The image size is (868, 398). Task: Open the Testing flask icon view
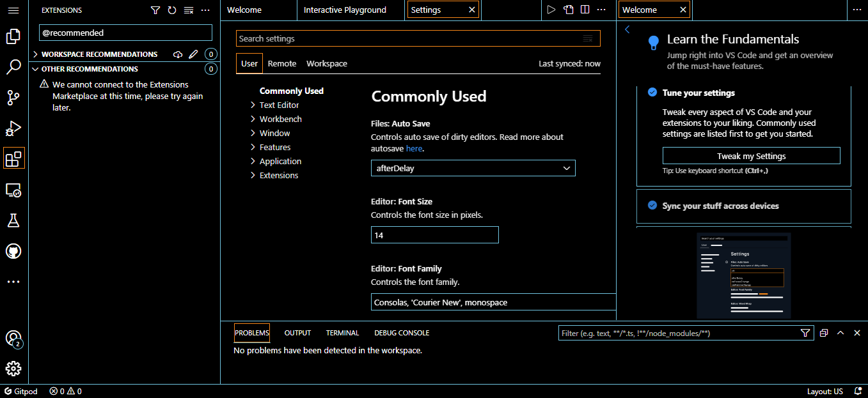[x=13, y=220]
